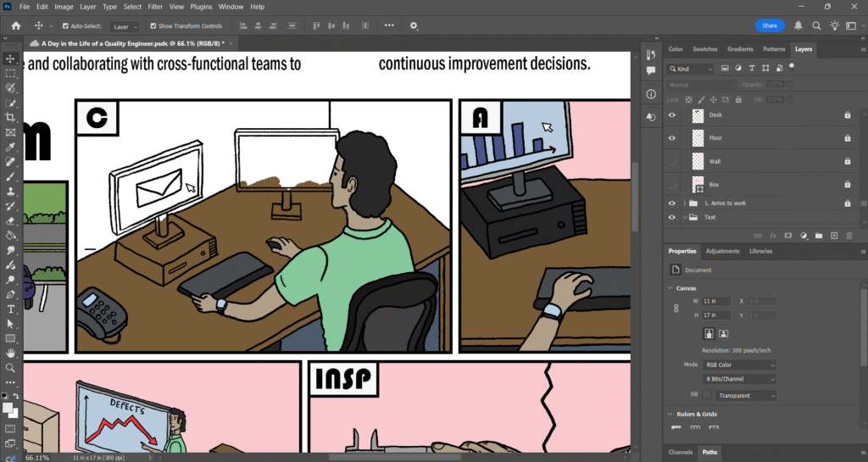Pick the Hand tool

(x=10, y=353)
